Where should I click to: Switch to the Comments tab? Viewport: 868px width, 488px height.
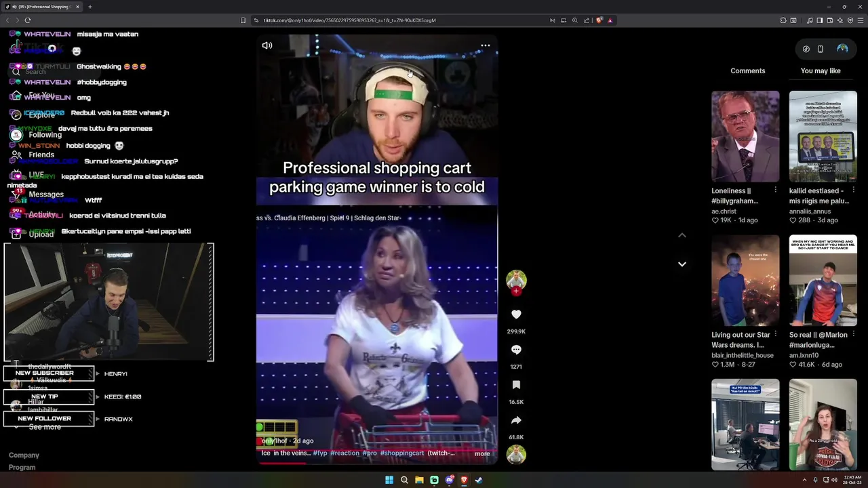747,70
